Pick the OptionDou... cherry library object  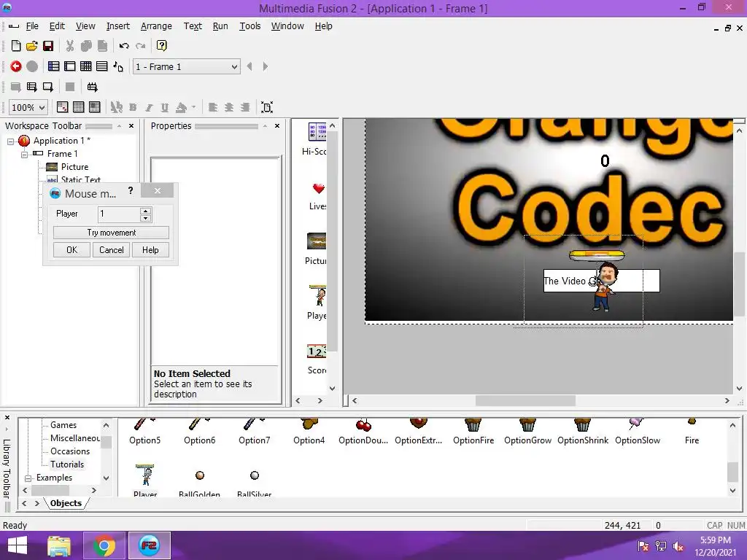[x=363, y=424]
